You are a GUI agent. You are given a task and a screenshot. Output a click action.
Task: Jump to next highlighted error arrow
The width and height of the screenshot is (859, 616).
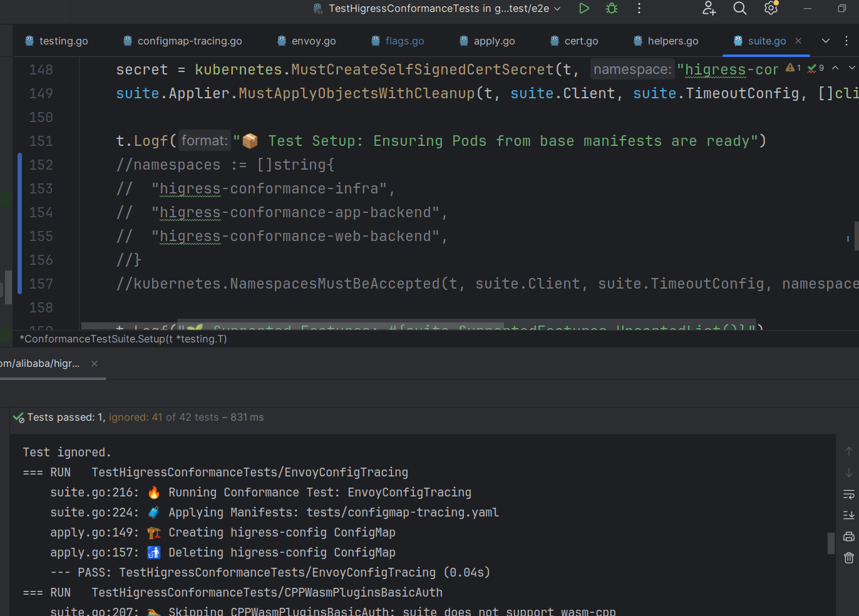coord(851,68)
